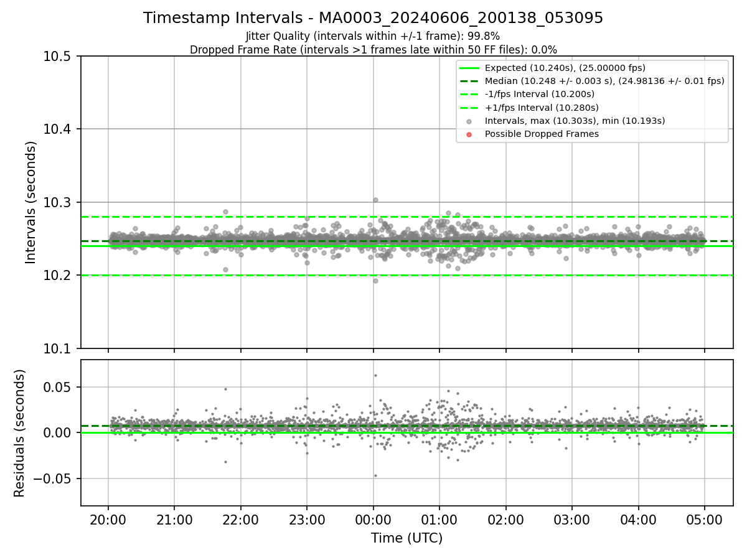Click the Jitter Quality 99.8% subtitle text
The width and height of the screenshot is (747, 560).
coord(373,36)
